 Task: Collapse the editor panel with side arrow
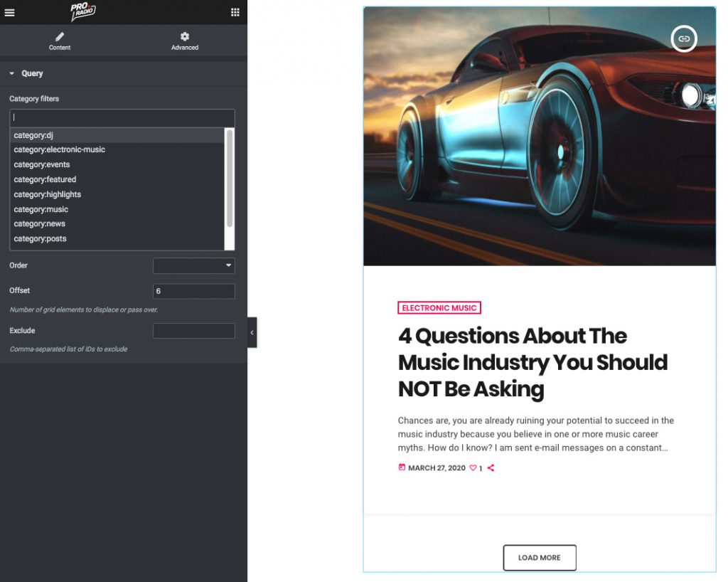point(252,332)
